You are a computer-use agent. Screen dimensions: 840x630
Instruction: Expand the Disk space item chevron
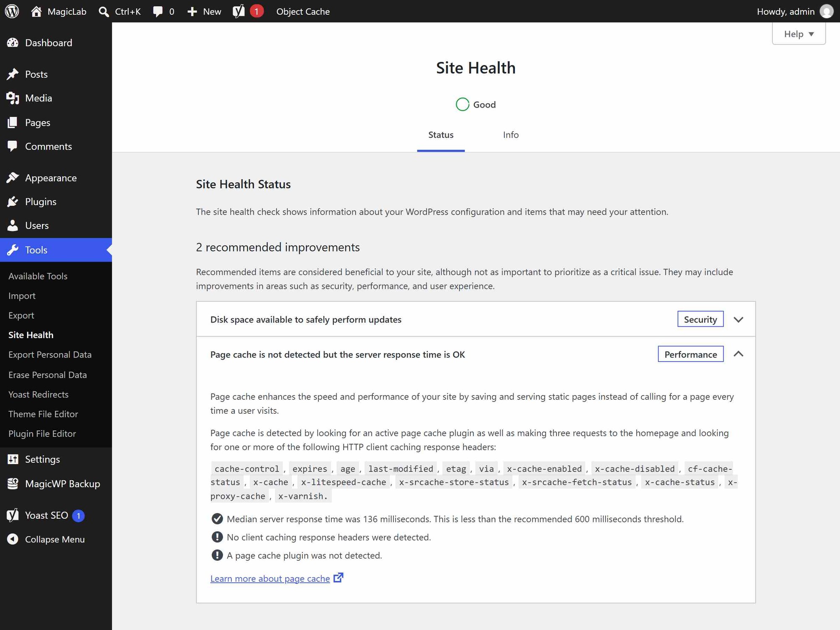click(x=738, y=320)
